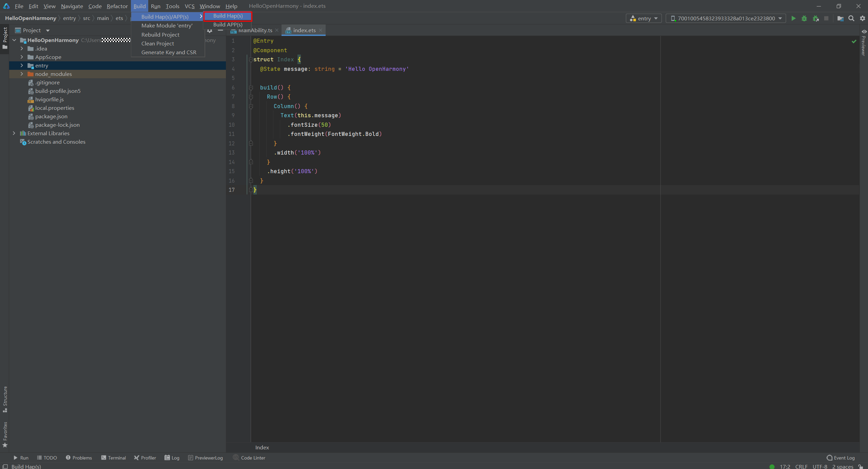Viewport: 868px width, 469px height.
Task: Switch to the MainAbility.ts tab
Action: [255, 30]
